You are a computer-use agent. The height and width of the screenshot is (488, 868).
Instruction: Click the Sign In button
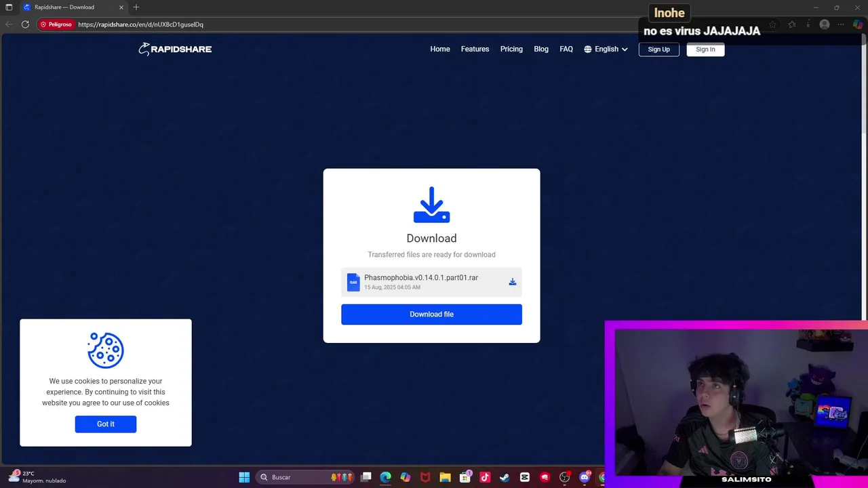click(705, 49)
